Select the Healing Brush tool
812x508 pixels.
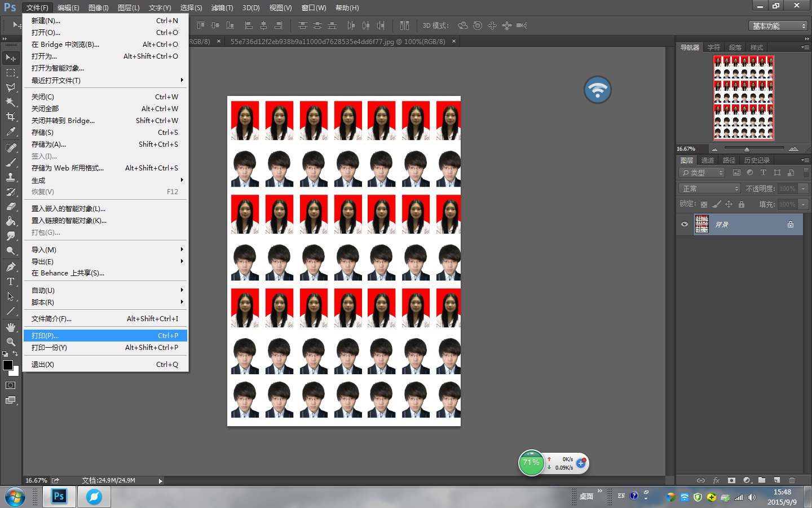11,148
